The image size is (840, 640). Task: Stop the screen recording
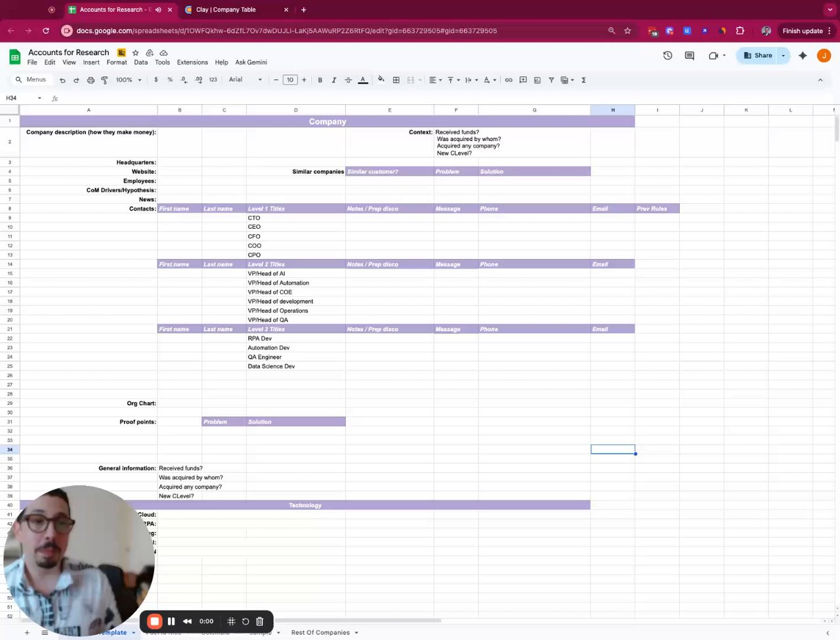coord(155,621)
